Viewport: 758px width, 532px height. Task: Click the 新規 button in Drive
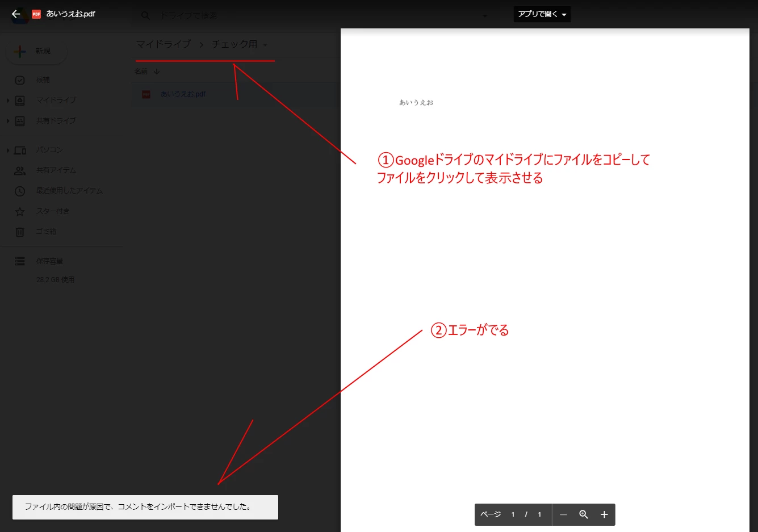pyautogui.click(x=36, y=51)
